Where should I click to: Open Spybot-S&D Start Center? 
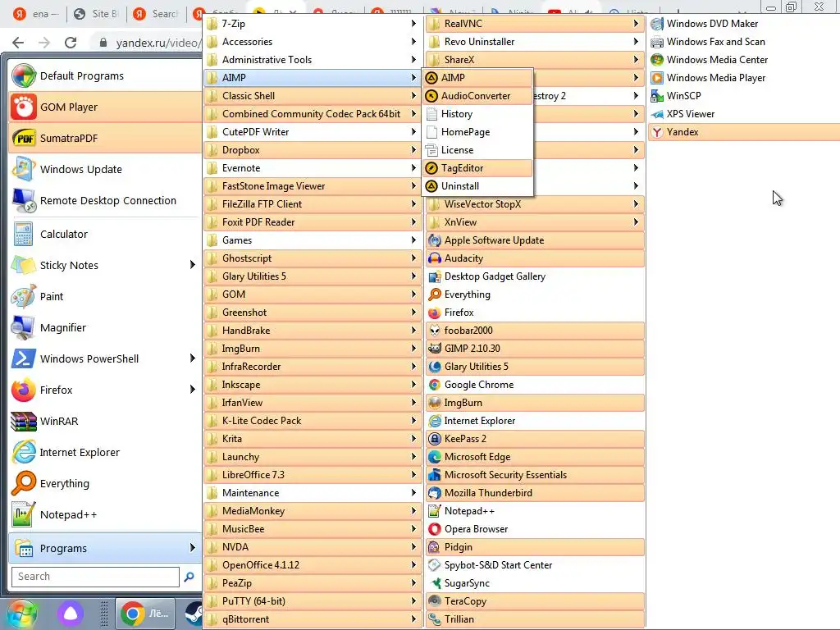(x=535, y=565)
